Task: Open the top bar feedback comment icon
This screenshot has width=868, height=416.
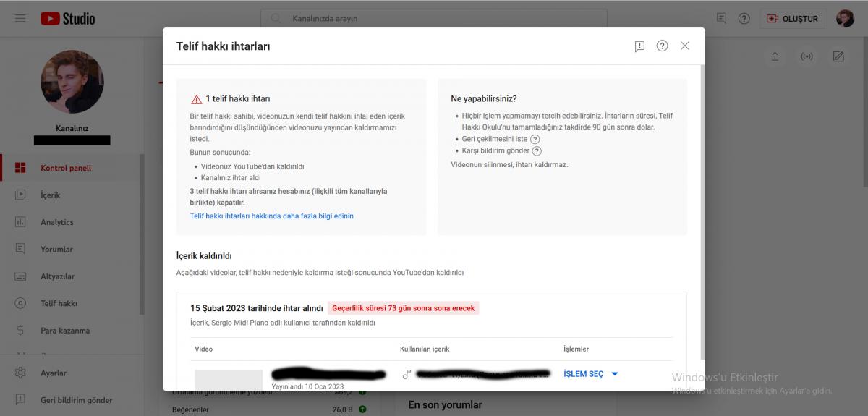Action: (721, 18)
